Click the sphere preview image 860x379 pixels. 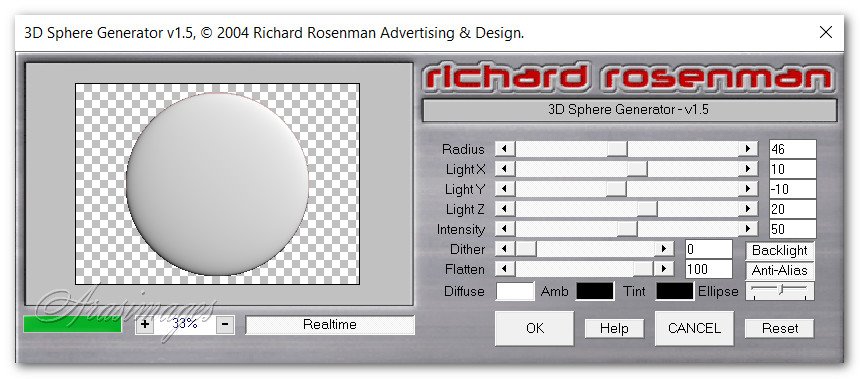(x=217, y=184)
